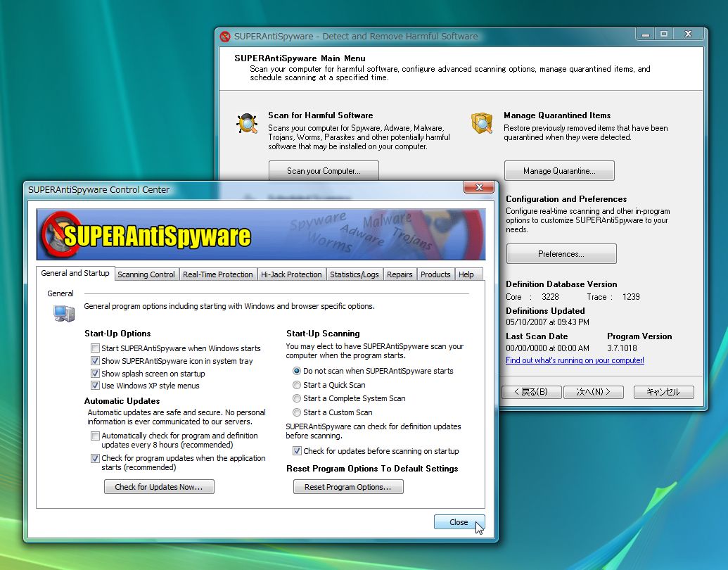Image resolution: width=728 pixels, height=570 pixels.
Task: Click Scan your Computer button in main window
Action: pyautogui.click(x=324, y=171)
